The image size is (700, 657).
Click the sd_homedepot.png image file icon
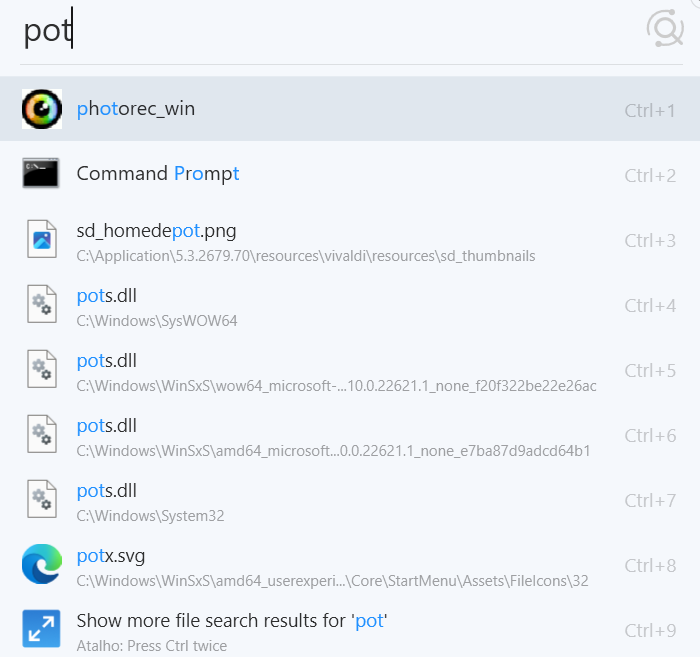[42, 239]
